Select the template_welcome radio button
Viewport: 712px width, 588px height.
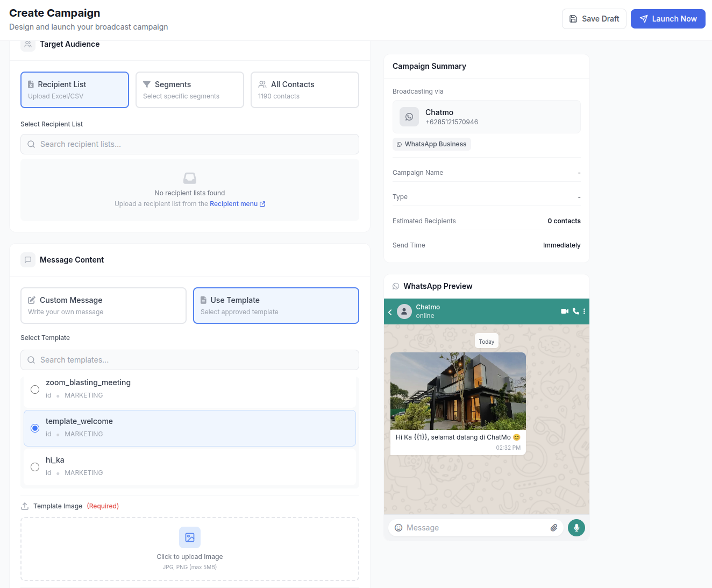[x=35, y=428]
